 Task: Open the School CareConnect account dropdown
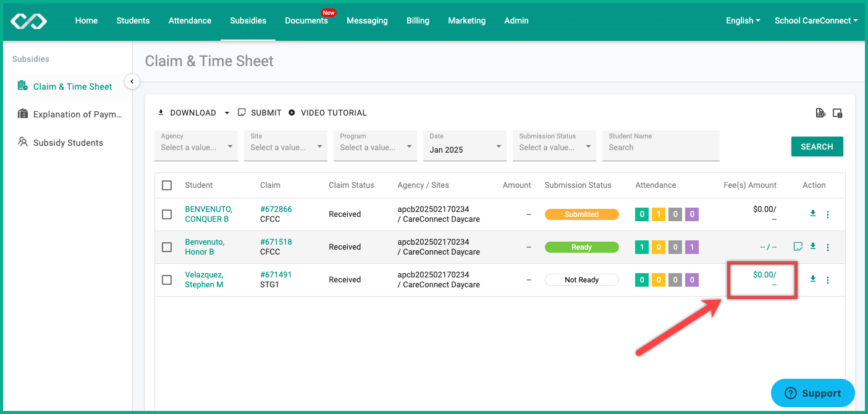click(816, 20)
